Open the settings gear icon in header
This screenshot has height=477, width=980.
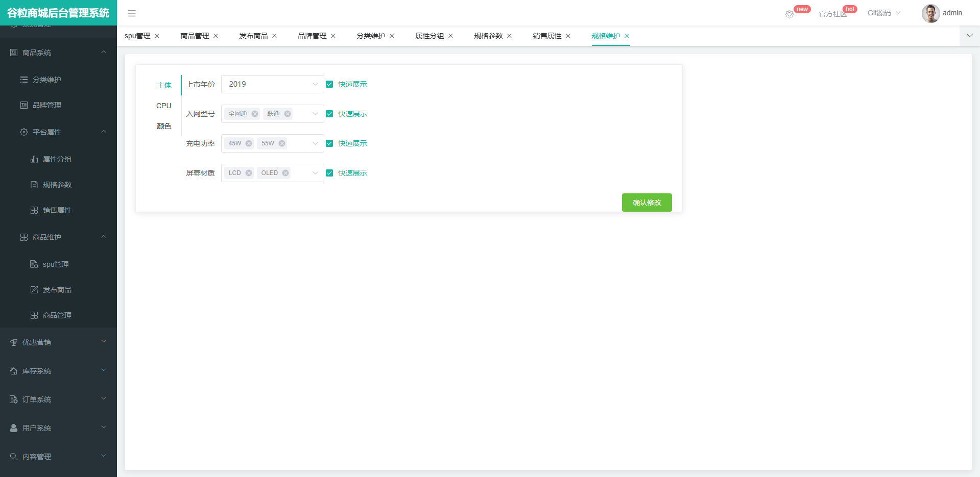790,14
